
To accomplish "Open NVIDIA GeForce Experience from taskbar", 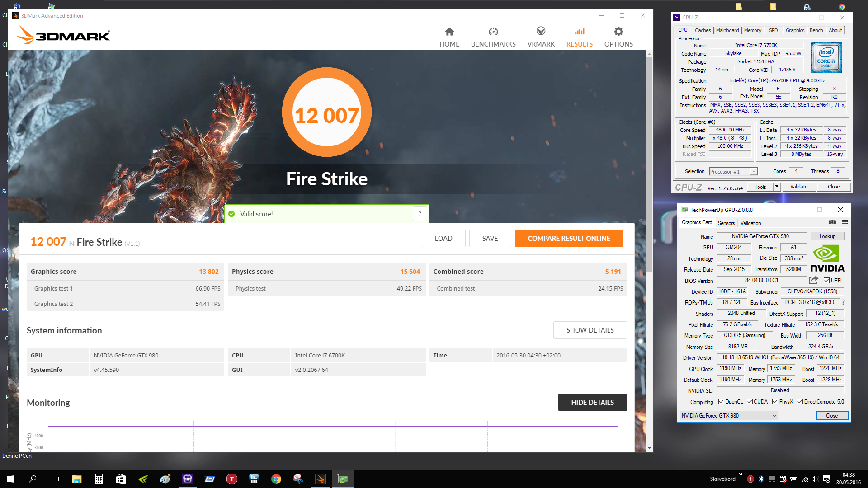I will [x=143, y=479].
